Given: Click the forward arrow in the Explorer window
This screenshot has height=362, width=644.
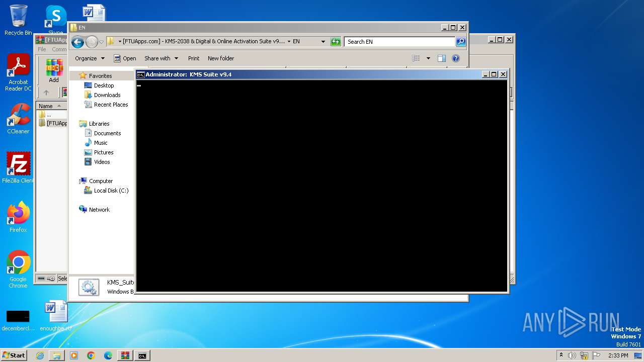Looking at the screenshot, I should [92, 42].
